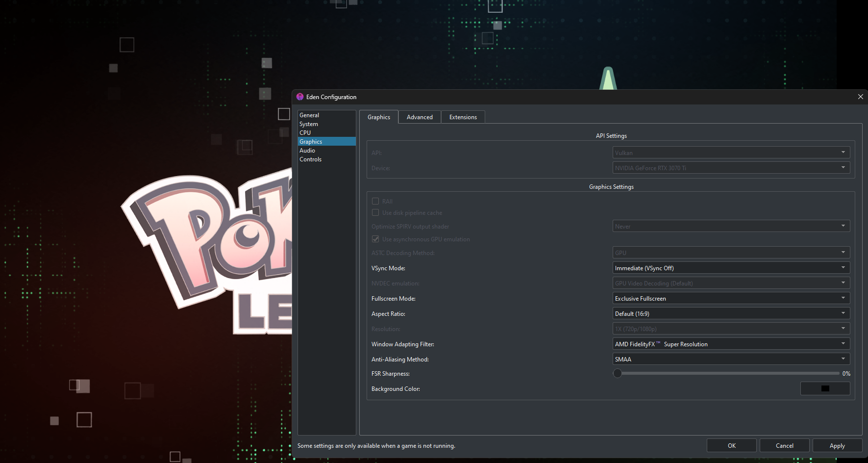Open the Window Adapting Filter dropdown
Screen dimensions: 868x463
point(731,344)
